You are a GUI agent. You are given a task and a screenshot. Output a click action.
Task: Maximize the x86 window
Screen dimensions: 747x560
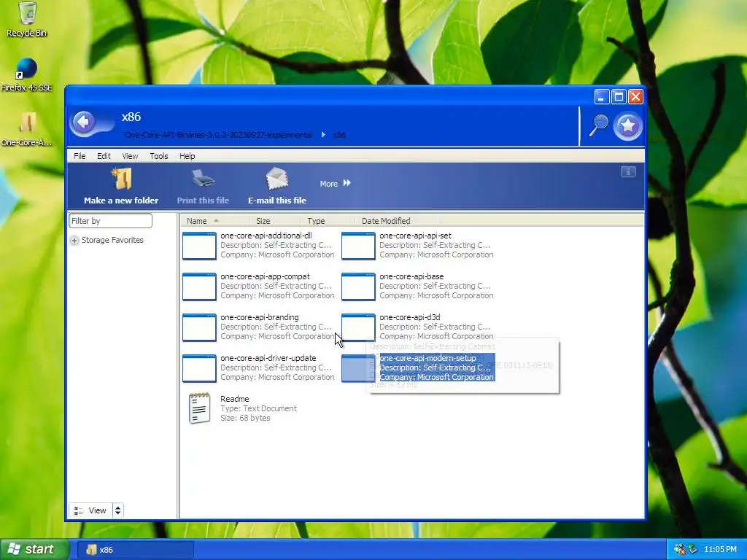click(619, 97)
